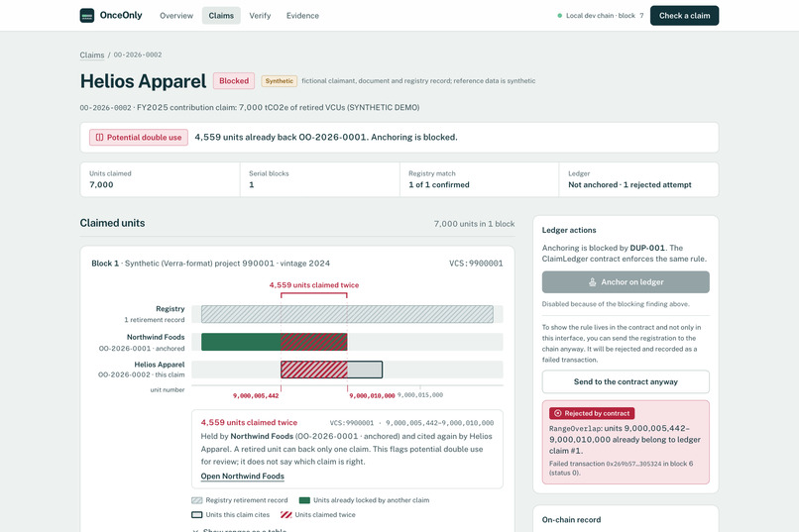Open the 'Open Northwind Foods' link
This screenshot has height=532, width=799.
point(243,476)
